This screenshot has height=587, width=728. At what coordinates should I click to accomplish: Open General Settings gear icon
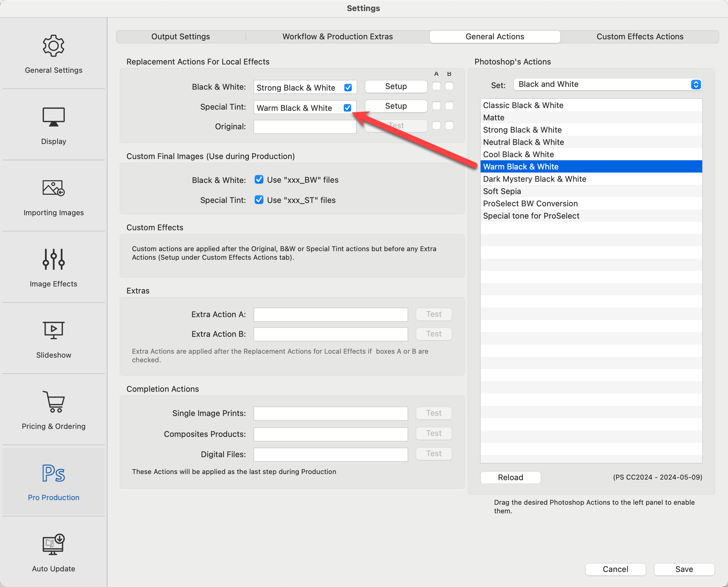53,46
